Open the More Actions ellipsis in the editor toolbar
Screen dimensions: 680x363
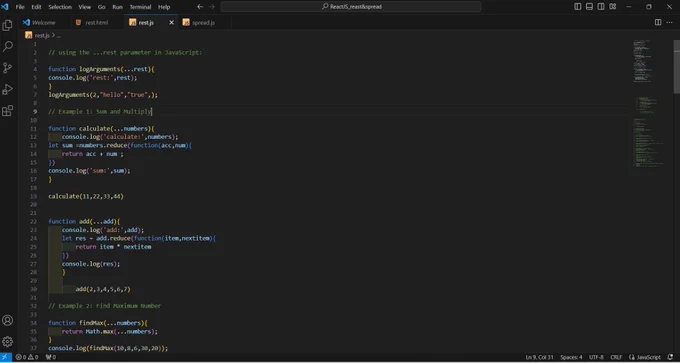coord(669,23)
